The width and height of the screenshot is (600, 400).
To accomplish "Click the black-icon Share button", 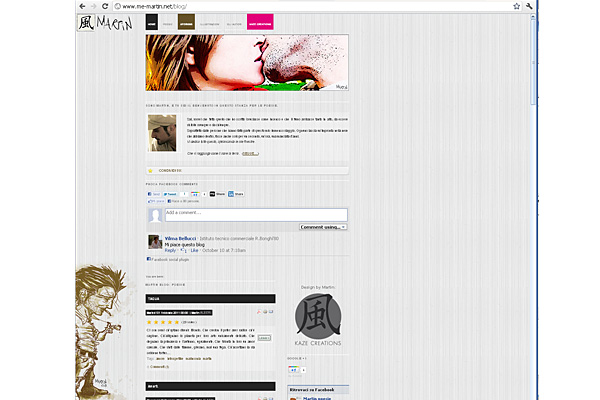I will click(217, 194).
